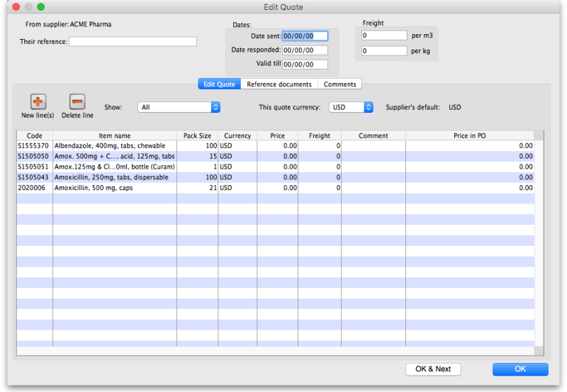Click the Freight per m3 field

click(383, 35)
